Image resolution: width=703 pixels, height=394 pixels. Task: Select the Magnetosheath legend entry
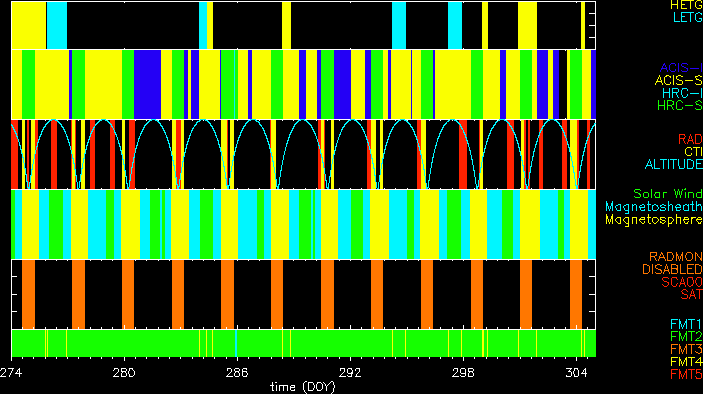(654, 207)
